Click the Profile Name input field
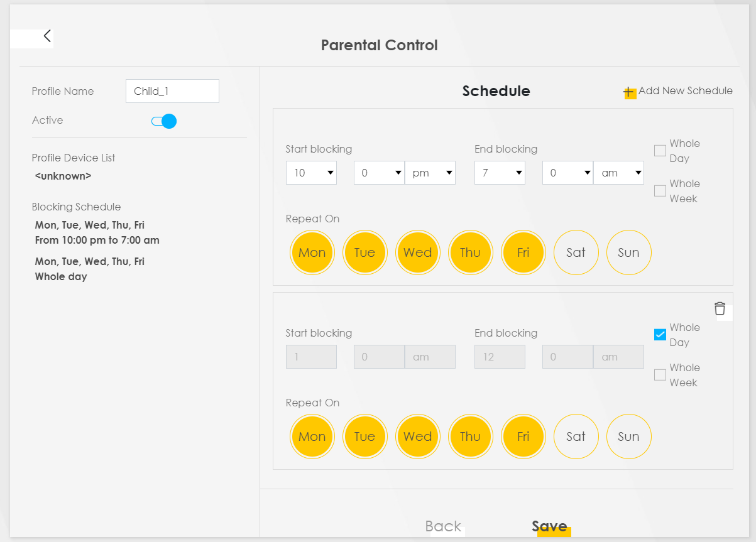 coord(172,91)
